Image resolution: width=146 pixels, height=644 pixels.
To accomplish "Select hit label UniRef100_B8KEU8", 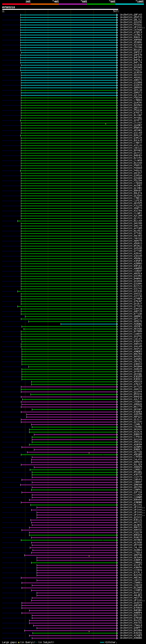I will click(131, 397).
